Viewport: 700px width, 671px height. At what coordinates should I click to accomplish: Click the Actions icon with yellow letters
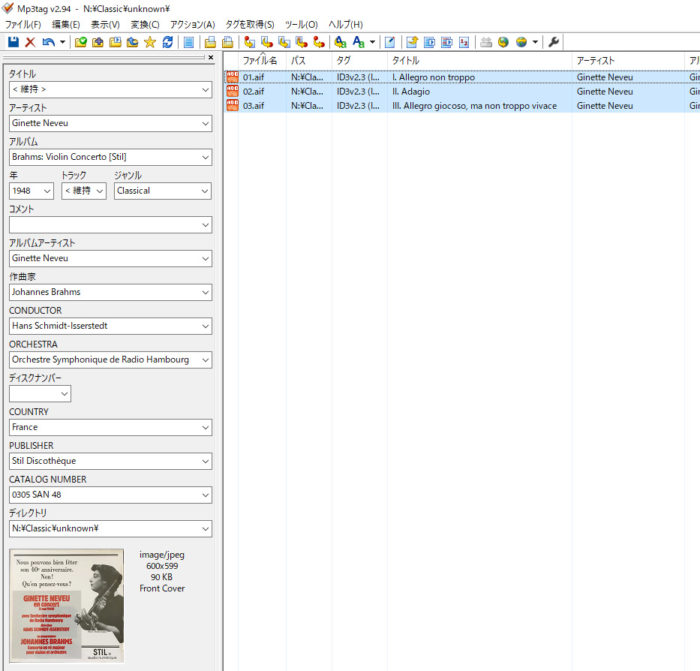pos(340,42)
